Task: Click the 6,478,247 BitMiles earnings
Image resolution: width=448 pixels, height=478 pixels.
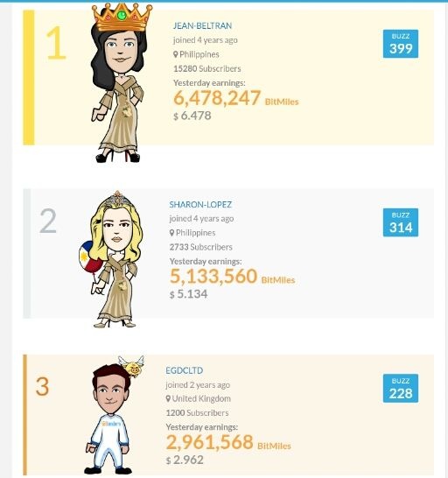Action: (236, 98)
